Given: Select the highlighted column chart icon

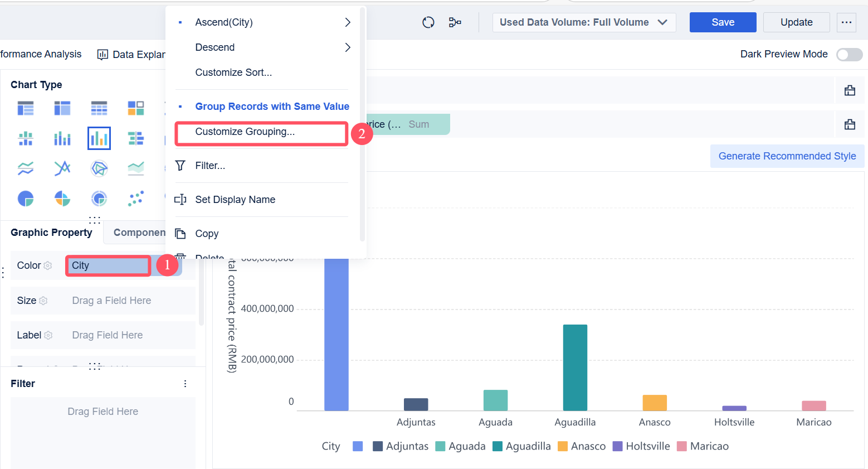Looking at the screenshot, I should click(99, 138).
